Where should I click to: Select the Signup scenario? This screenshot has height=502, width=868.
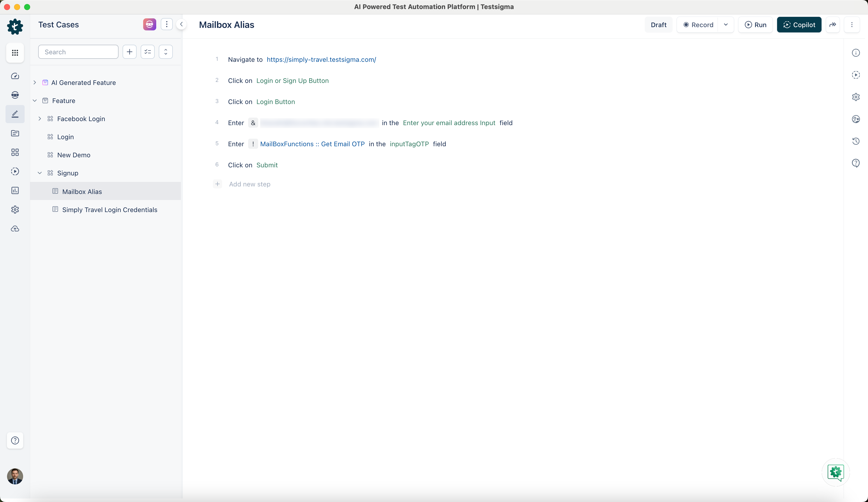click(68, 173)
